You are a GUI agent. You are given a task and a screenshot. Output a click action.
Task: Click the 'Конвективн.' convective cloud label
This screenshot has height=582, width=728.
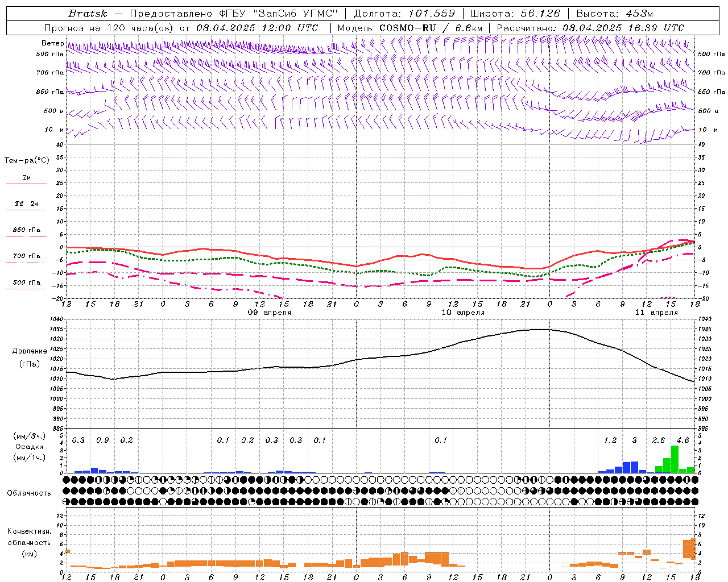tap(29, 531)
